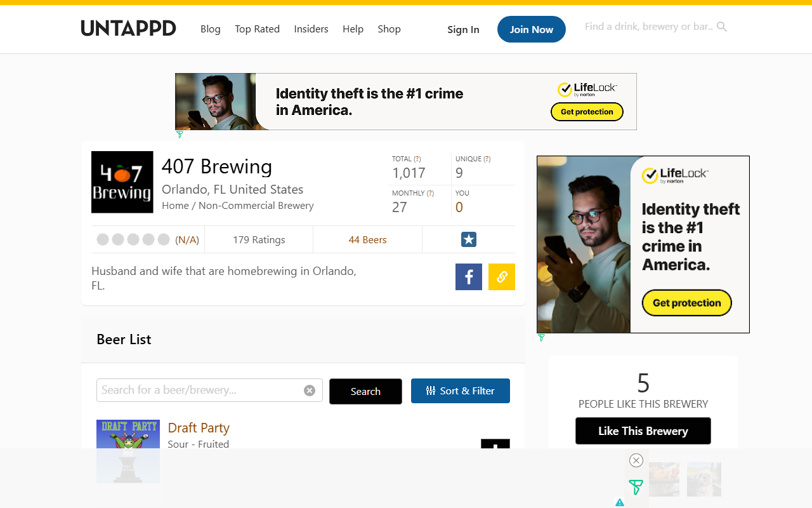Click the Freestar icon on bottom ad
812x508 pixels.
636,488
